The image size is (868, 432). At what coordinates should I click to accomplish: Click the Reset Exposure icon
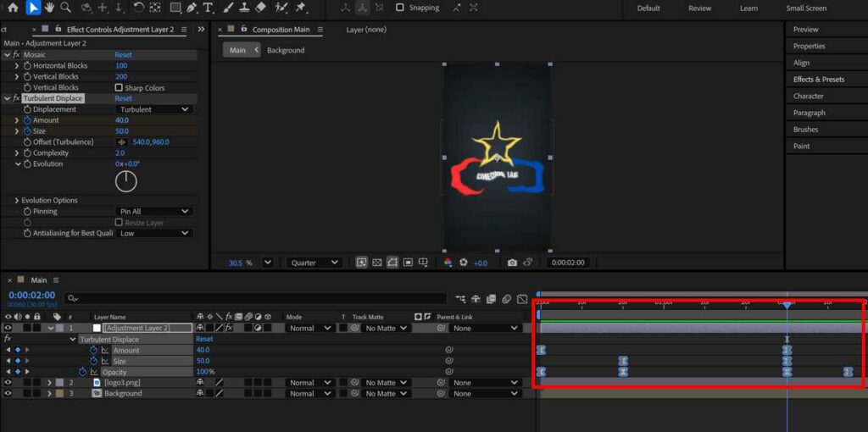coord(464,263)
